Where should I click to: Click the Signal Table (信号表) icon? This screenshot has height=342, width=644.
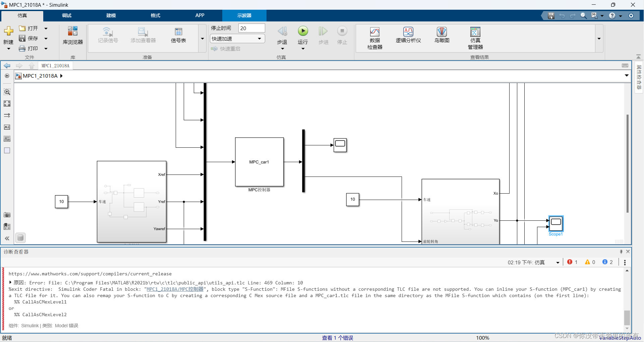pos(178,32)
